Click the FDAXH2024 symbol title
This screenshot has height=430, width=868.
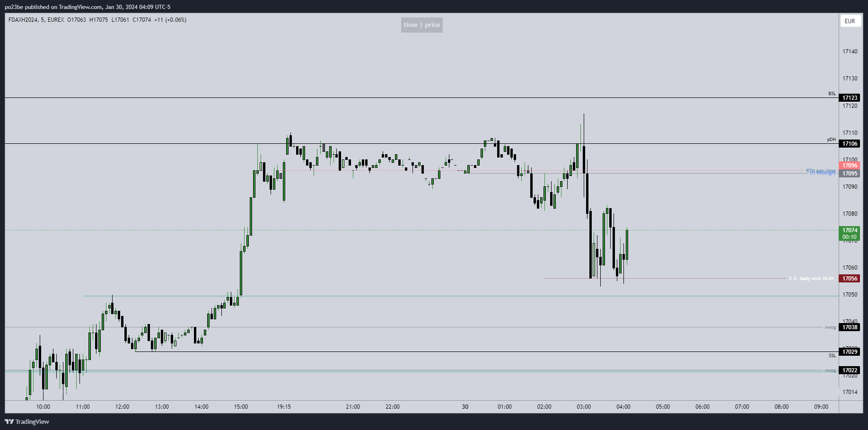click(23, 20)
